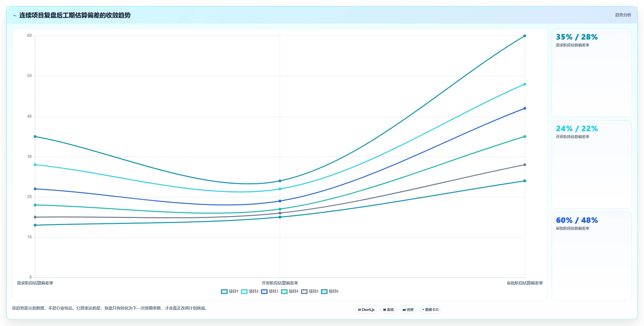
Task: Click the trend icon beside the chart title
Action: pos(15,15)
